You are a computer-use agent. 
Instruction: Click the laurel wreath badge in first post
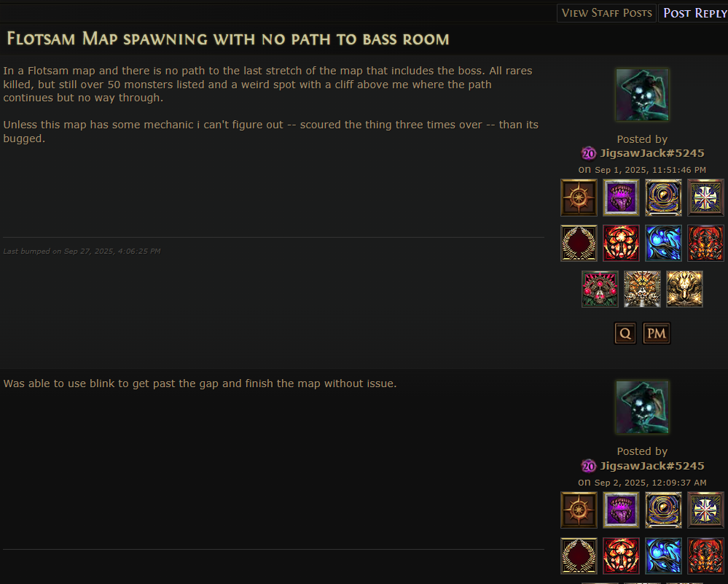[579, 243]
